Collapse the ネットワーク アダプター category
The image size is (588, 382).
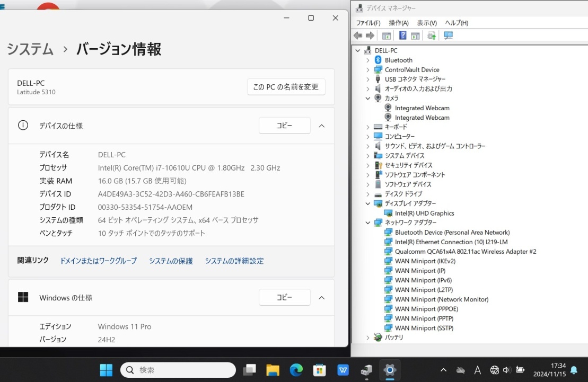368,223
